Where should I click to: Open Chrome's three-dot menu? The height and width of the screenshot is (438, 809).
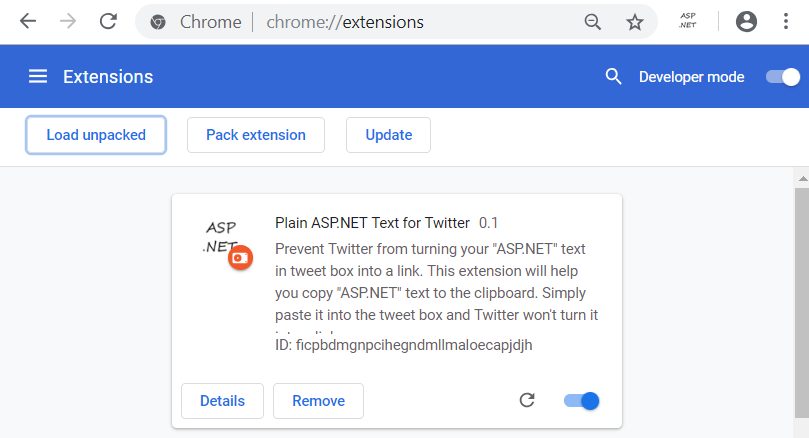click(x=786, y=21)
